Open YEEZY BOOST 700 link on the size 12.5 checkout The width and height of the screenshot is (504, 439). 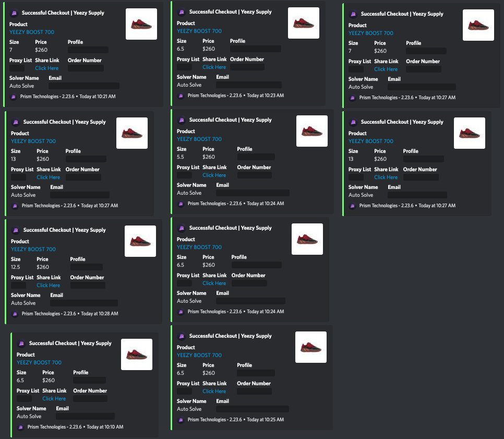(33, 249)
